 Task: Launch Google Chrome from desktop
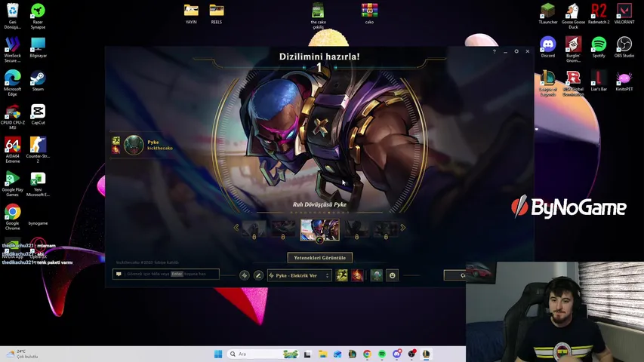point(12,216)
